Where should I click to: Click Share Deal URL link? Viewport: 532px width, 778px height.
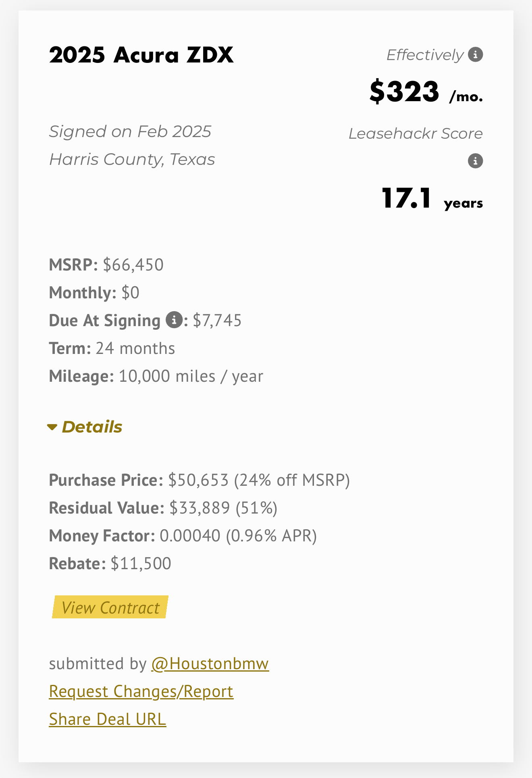[107, 719]
